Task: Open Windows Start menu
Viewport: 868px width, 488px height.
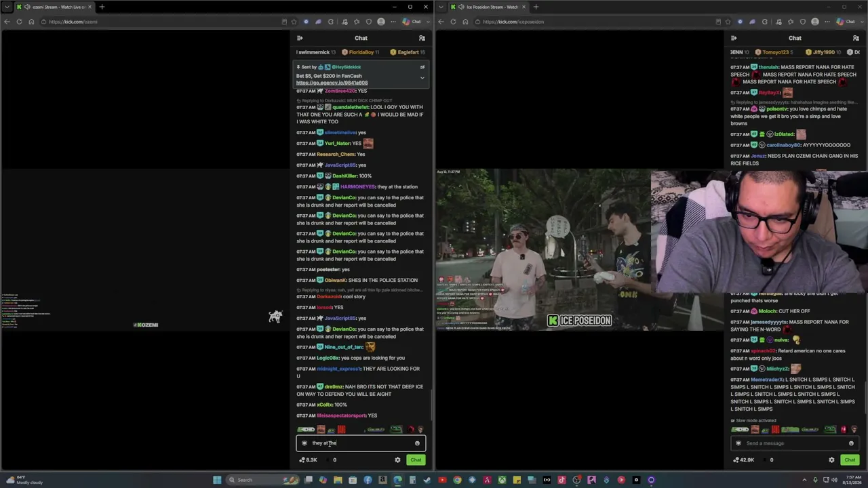Action: (x=217, y=480)
